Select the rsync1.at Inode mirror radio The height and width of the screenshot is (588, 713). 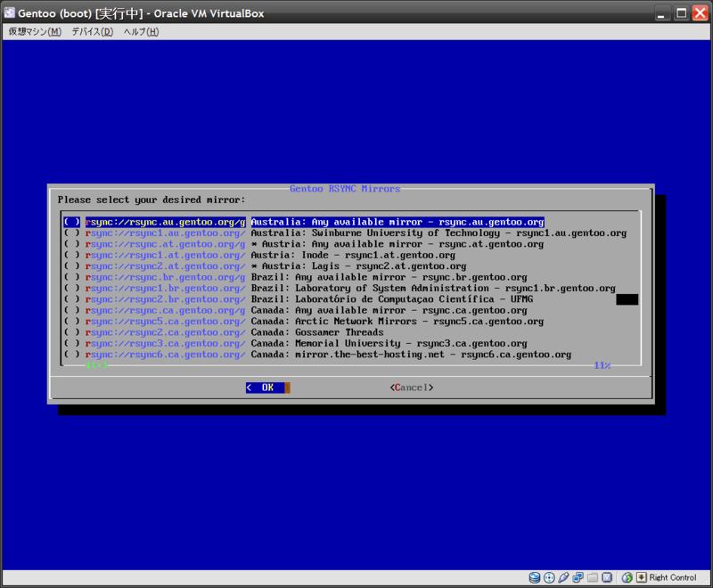[72, 255]
